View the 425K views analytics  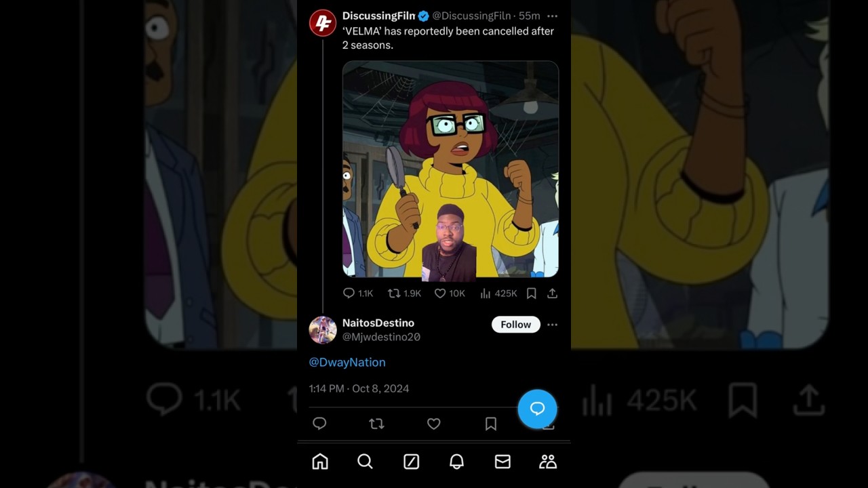pyautogui.click(x=498, y=293)
